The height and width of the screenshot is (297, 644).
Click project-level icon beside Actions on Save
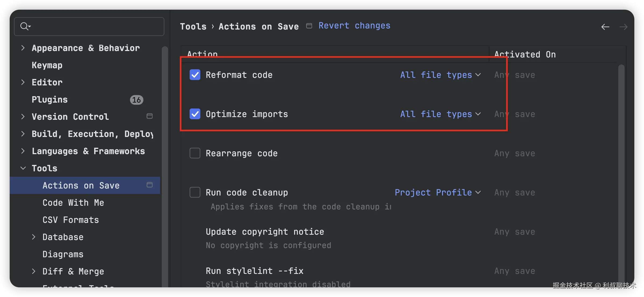click(x=150, y=185)
